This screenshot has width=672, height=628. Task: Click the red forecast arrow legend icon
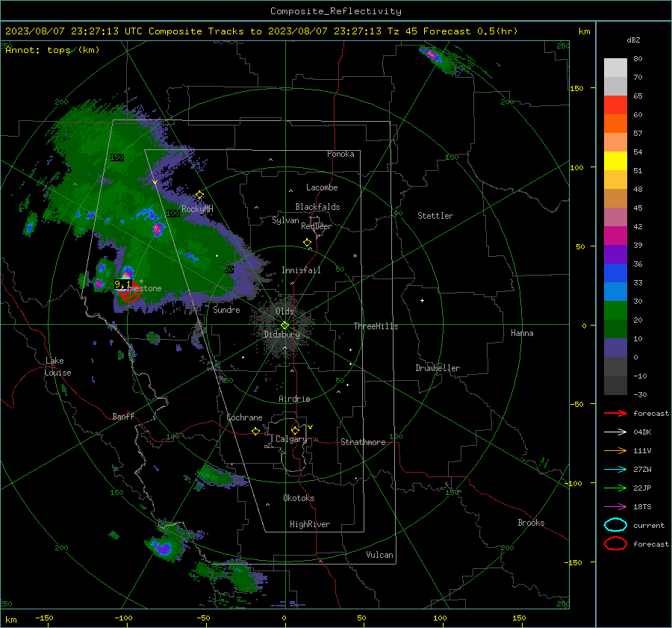615,413
